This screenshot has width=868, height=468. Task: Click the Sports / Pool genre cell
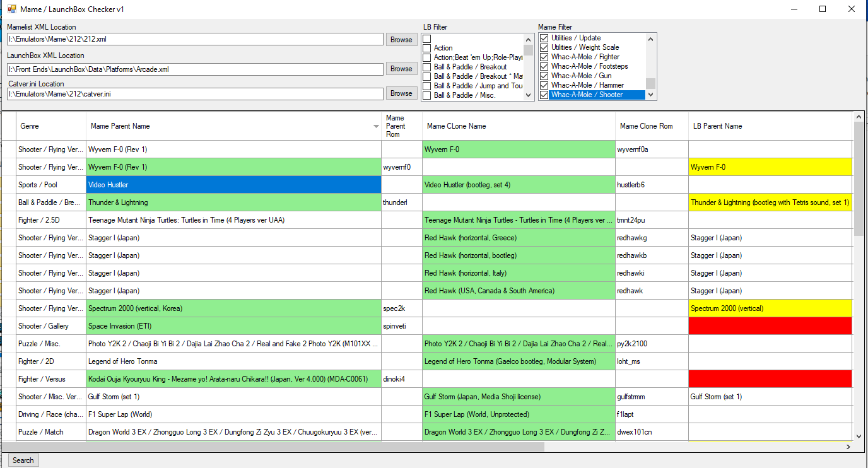(x=51, y=185)
